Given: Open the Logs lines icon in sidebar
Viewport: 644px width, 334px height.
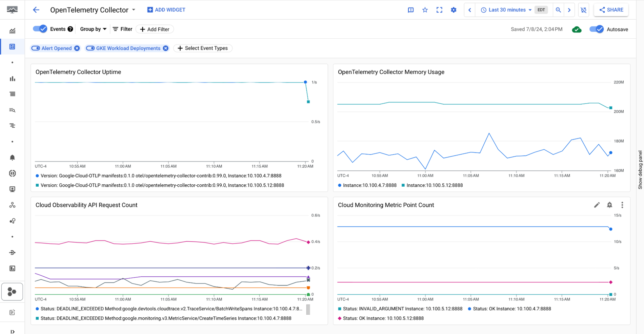Looking at the screenshot, I should click(12, 94).
